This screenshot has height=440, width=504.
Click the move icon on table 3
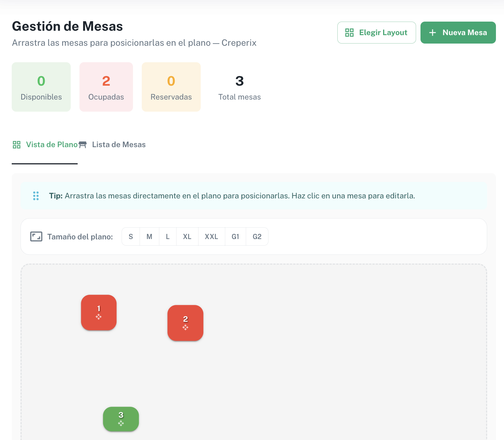(121, 424)
